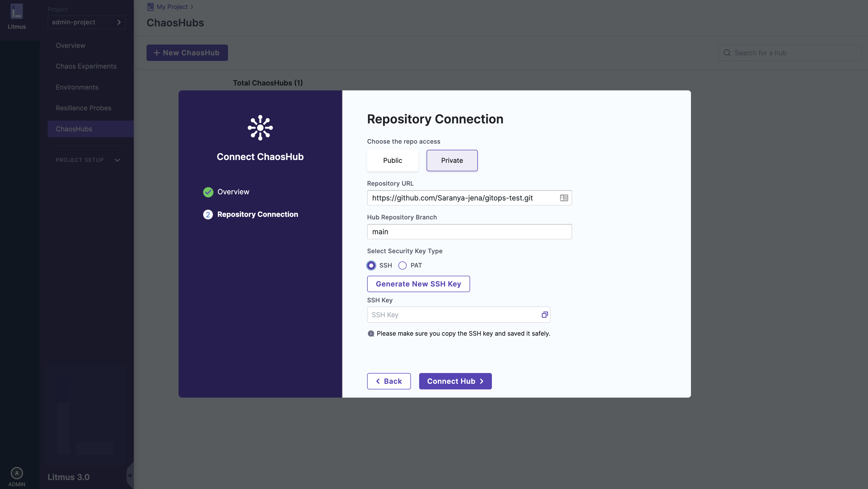Viewport: 868px width, 489px height.
Task: Click the Litmus logo icon
Action: [16, 11]
